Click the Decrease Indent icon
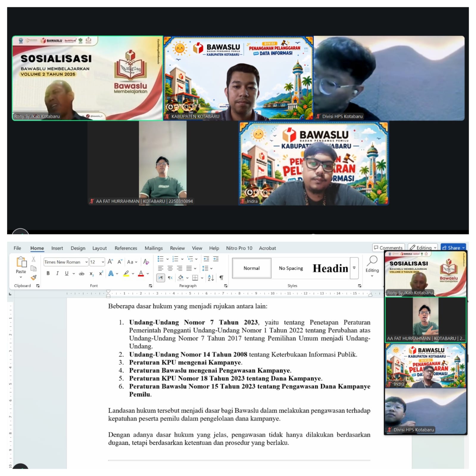 206,259
